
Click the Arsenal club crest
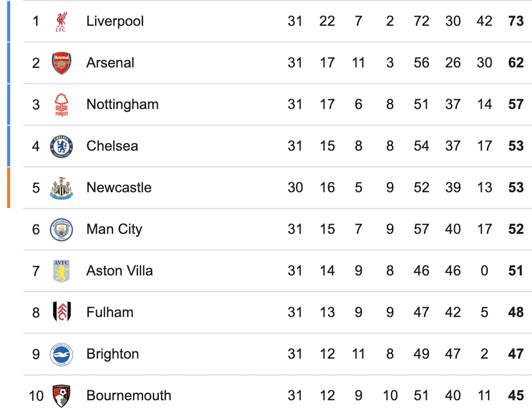pyautogui.click(x=61, y=63)
